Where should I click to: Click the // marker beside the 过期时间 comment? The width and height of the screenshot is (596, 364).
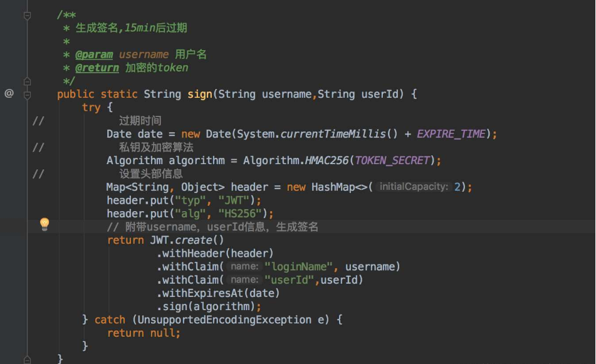(x=38, y=121)
